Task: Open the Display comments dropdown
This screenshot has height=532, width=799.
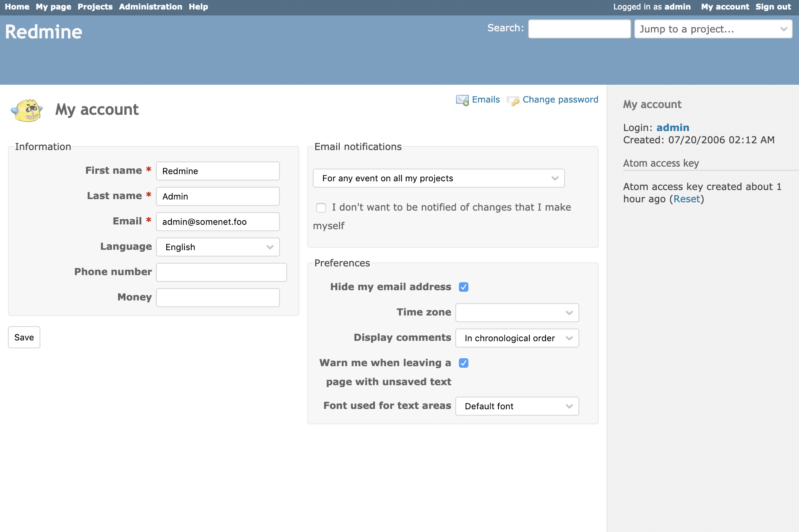Action: point(517,338)
